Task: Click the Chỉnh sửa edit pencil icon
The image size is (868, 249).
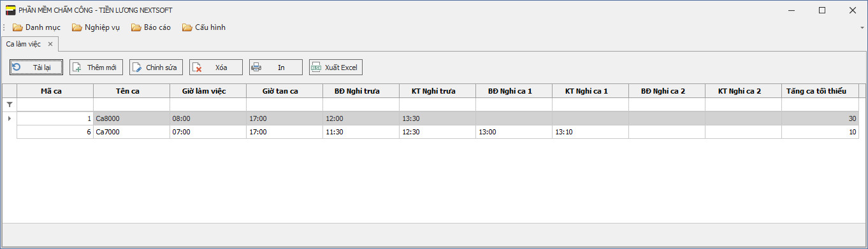Action: [137, 67]
